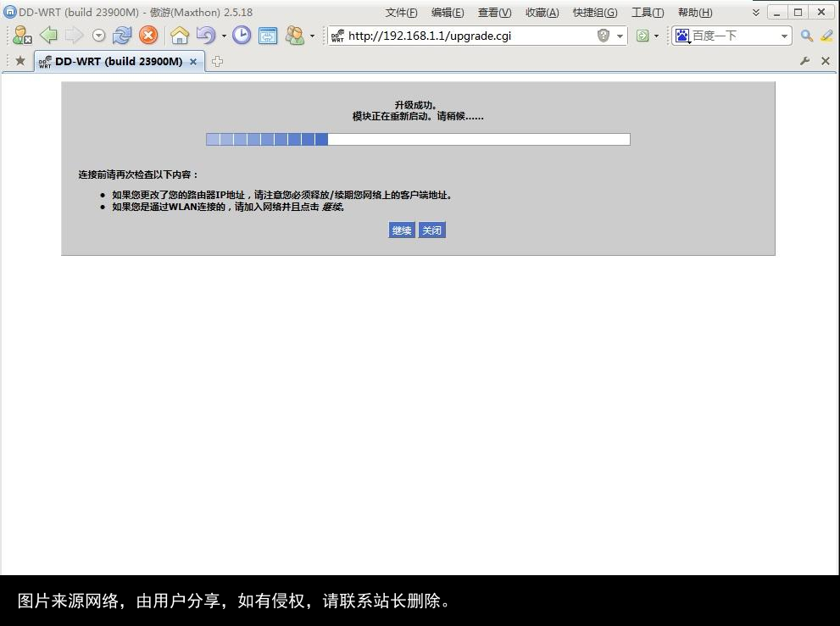
Task: Click the Back navigation arrow icon
Action: (x=50, y=36)
